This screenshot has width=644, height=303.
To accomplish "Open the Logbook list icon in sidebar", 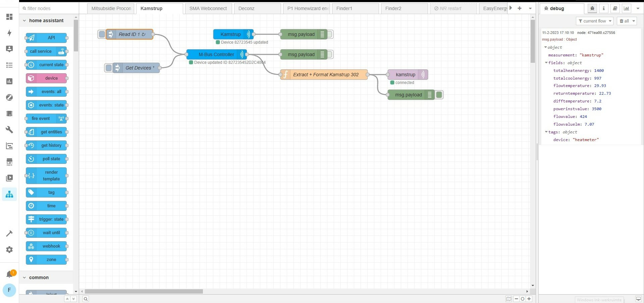I will (x=9, y=65).
